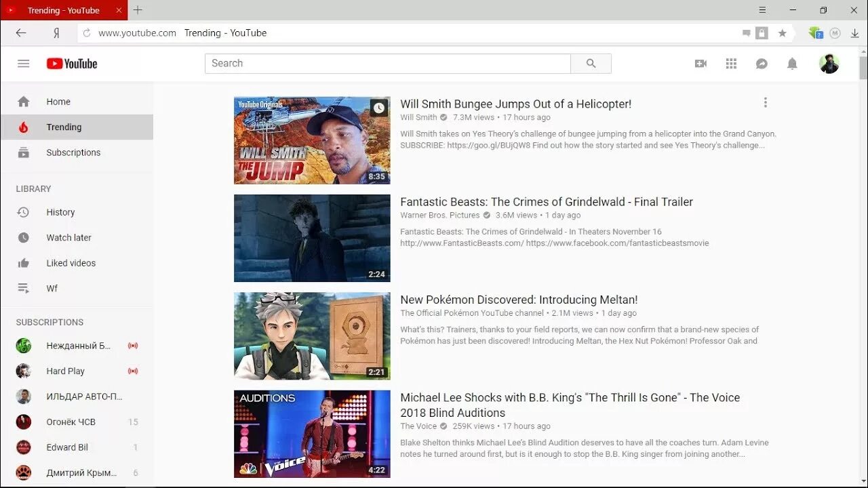This screenshot has height=488, width=868.
Task: Add Will Smith video to Watch later
Action: tap(379, 108)
